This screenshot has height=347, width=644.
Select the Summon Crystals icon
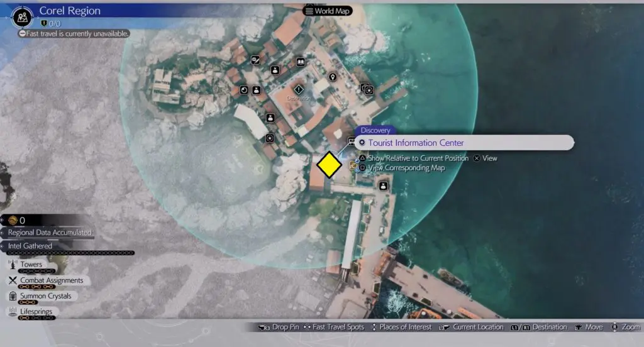(13, 296)
